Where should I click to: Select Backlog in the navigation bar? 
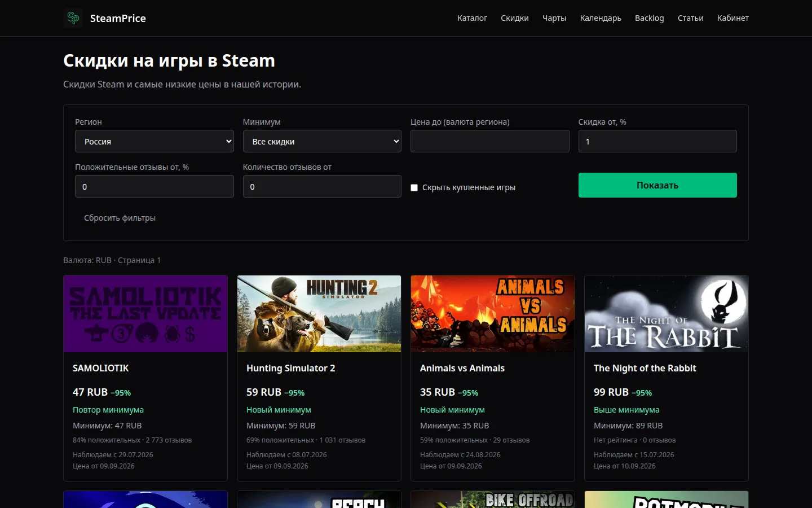click(x=650, y=18)
